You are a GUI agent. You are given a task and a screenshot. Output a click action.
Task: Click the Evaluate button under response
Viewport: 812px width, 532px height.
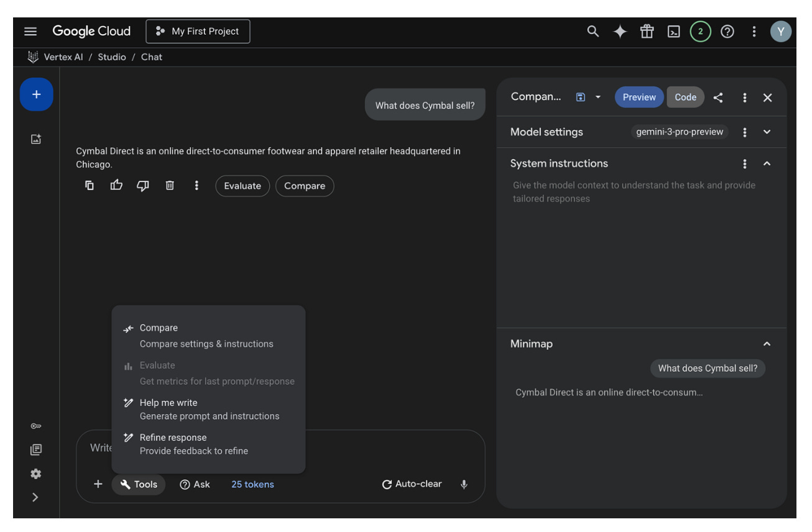pos(242,186)
